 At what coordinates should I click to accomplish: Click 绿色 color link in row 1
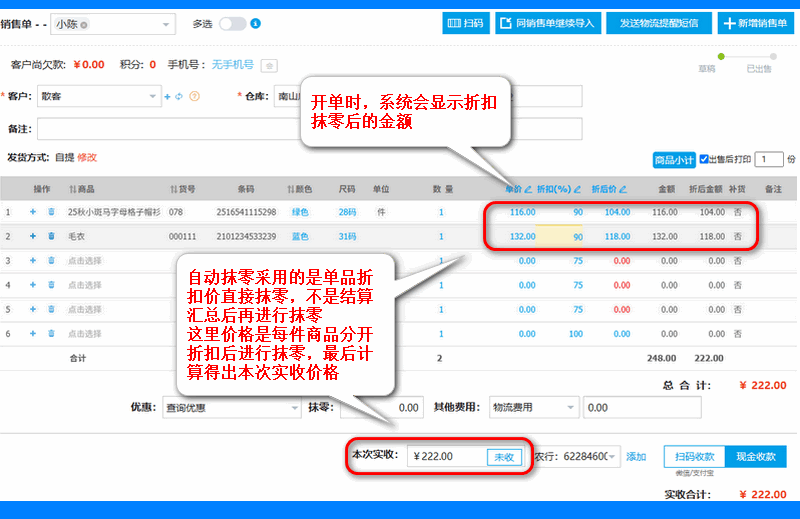pos(300,212)
